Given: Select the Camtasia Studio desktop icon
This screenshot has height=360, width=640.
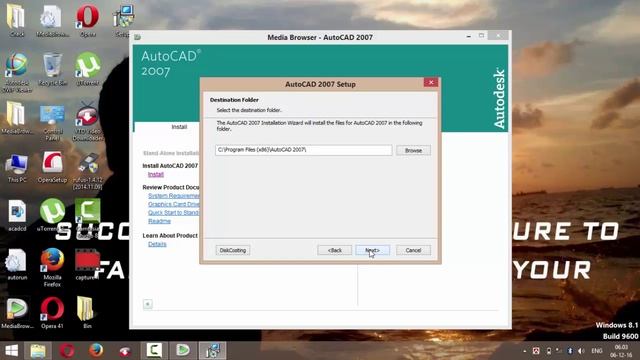Looking at the screenshot, I should click(x=88, y=218).
